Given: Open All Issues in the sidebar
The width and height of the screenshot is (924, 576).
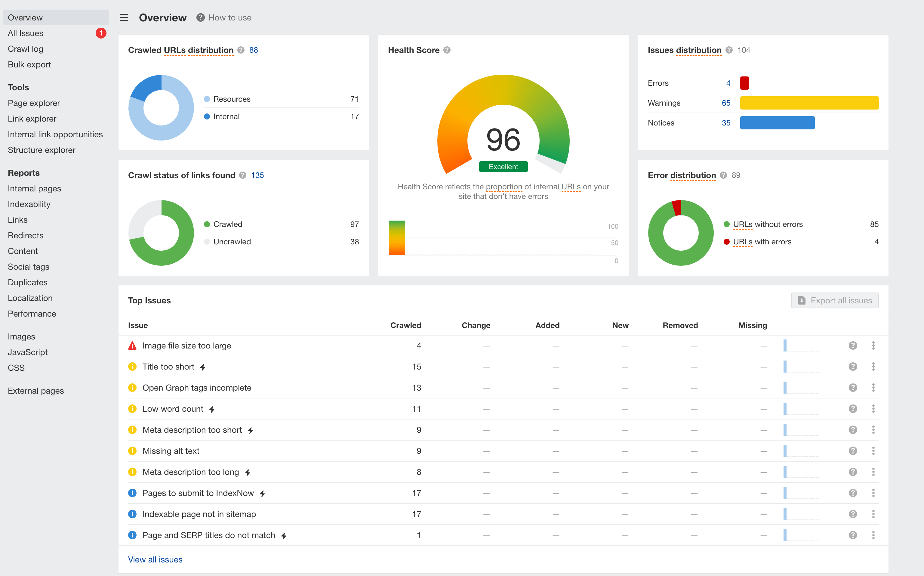Looking at the screenshot, I should tap(26, 33).
